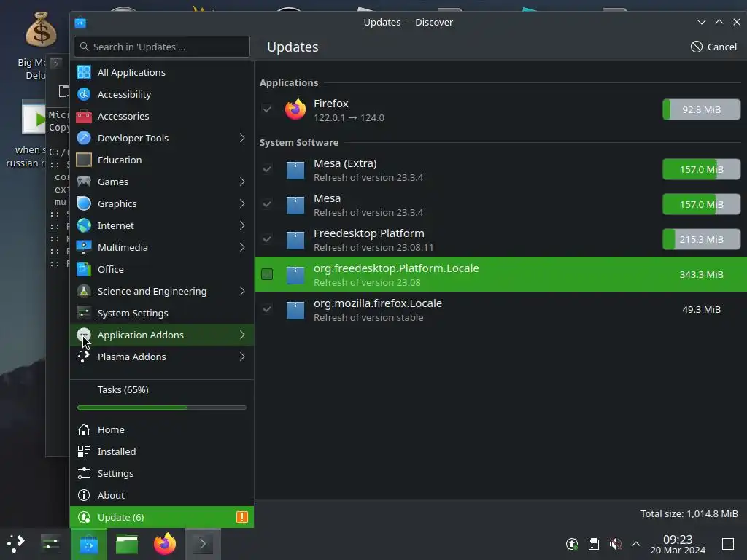Expand the Application Addons arrow
This screenshot has height=560, width=747.
[242, 335]
